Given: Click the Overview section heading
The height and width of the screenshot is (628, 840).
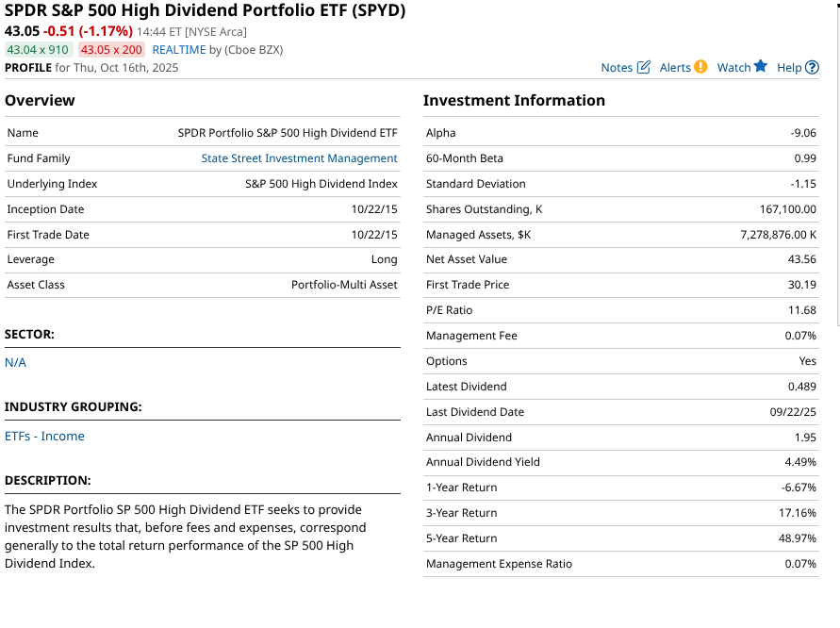Looking at the screenshot, I should tap(40, 101).
